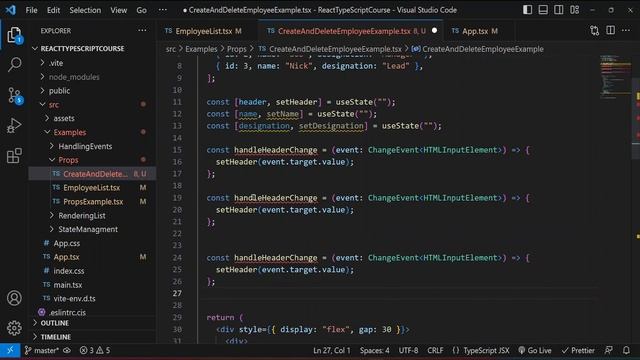Screen dimensions: 640x360
Task: Collapse the Examples folder
Action: pos(70,132)
